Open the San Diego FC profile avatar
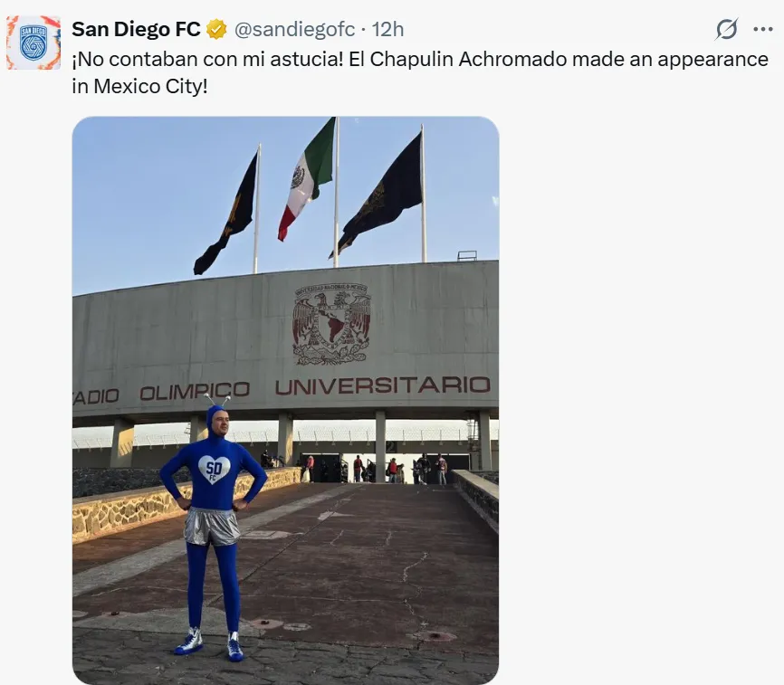The height and width of the screenshot is (685, 784). (x=33, y=43)
